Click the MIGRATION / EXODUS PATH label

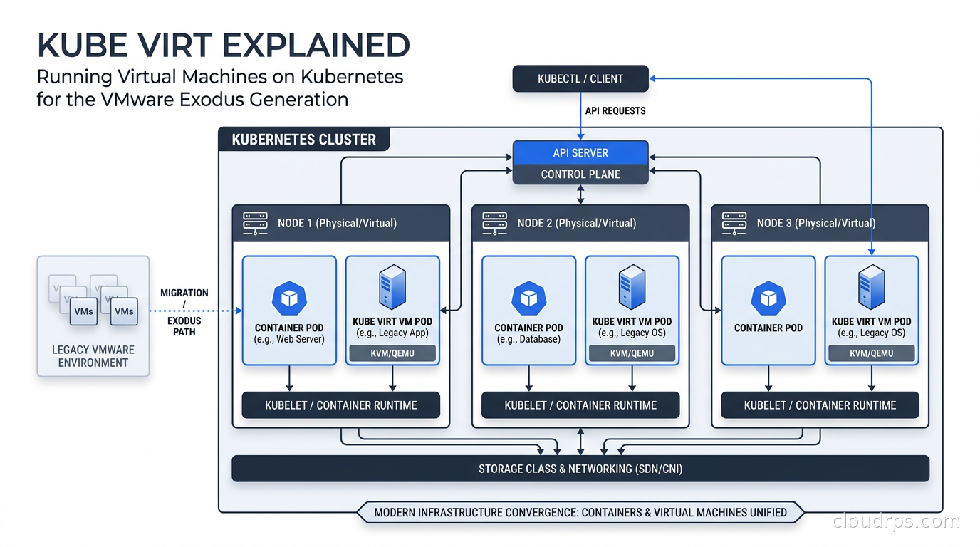point(184,312)
